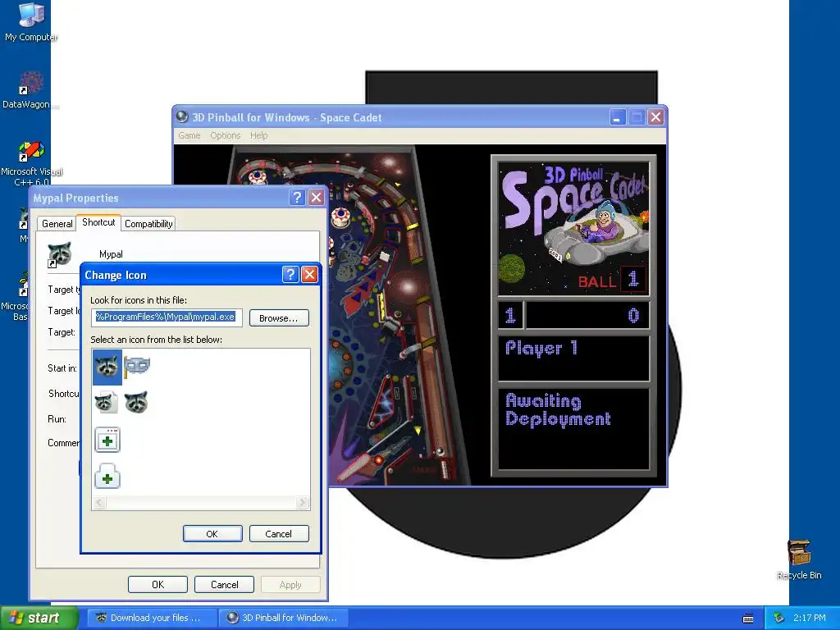The width and height of the screenshot is (840, 630).
Task: Click the keyboard icon in the taskbar
Action: tap(748, 619)
